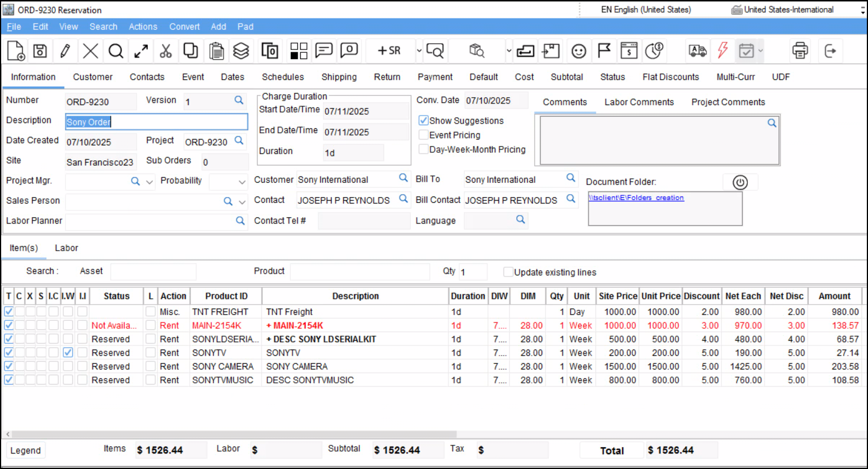Image resolution: width=868 pixels, height=469 pixels.
Task: Uncheck the Show Suggestions checkbox
Action: (424, 121)
